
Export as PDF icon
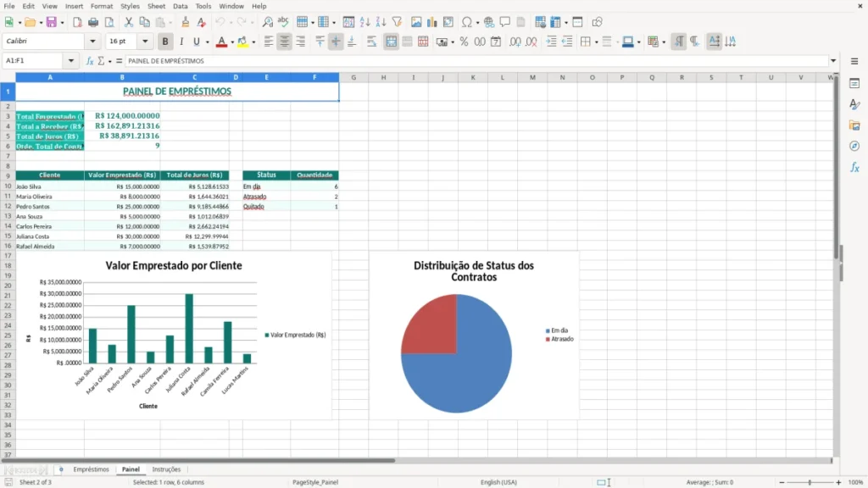tap(77, 22)
